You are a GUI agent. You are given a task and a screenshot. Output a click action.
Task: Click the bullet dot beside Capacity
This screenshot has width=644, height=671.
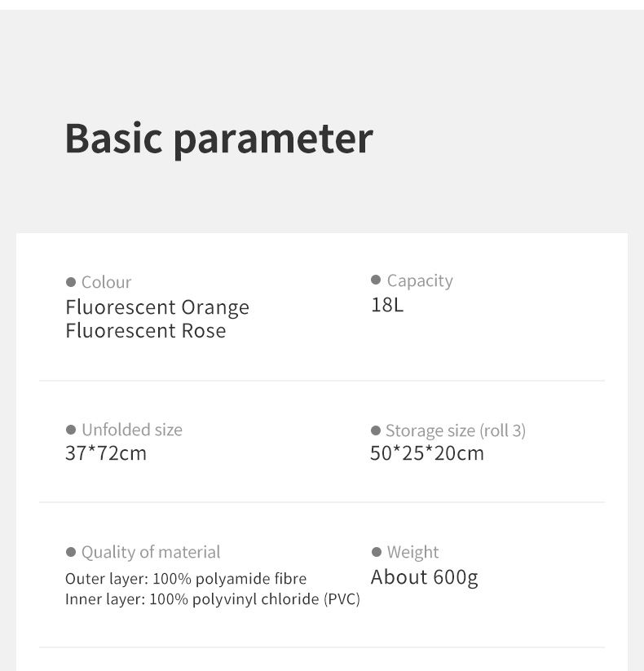376,280
